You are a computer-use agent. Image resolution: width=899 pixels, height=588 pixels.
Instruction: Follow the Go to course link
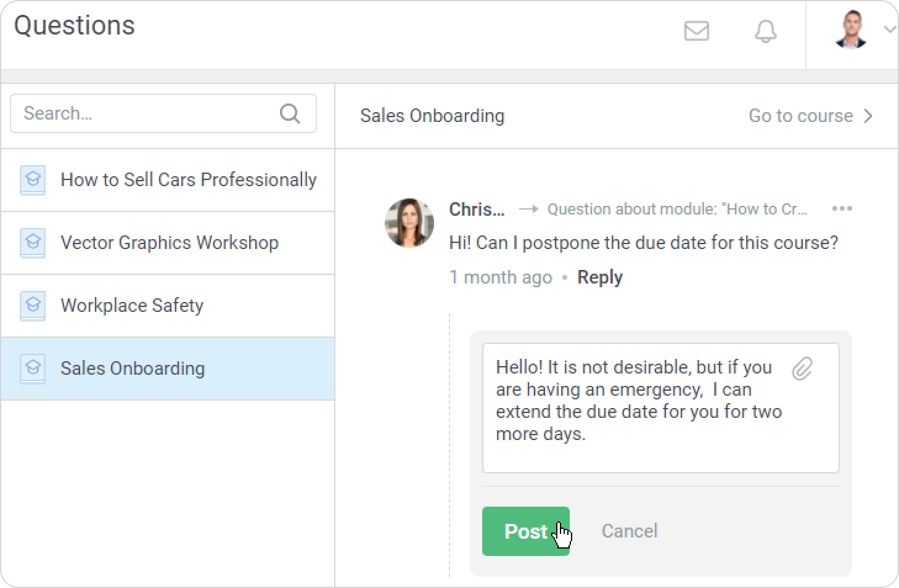coord(800,116)
